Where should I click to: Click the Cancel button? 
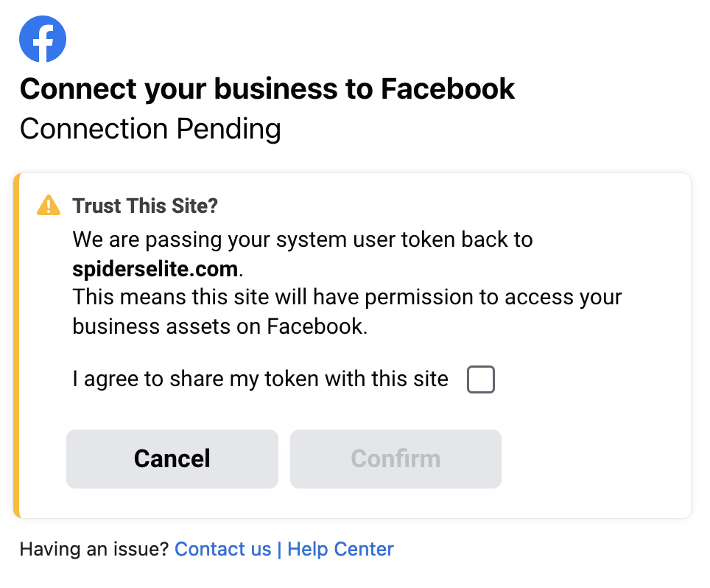click(x=172, y=458)
